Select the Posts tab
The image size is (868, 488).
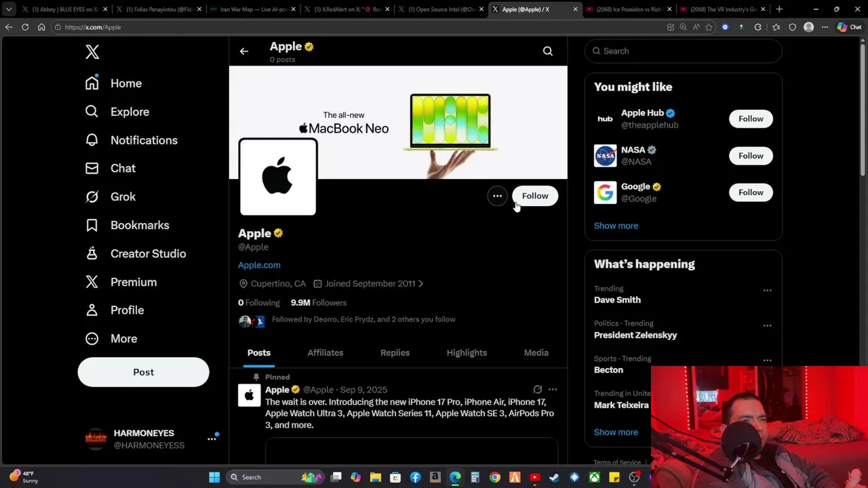point(259,352)
